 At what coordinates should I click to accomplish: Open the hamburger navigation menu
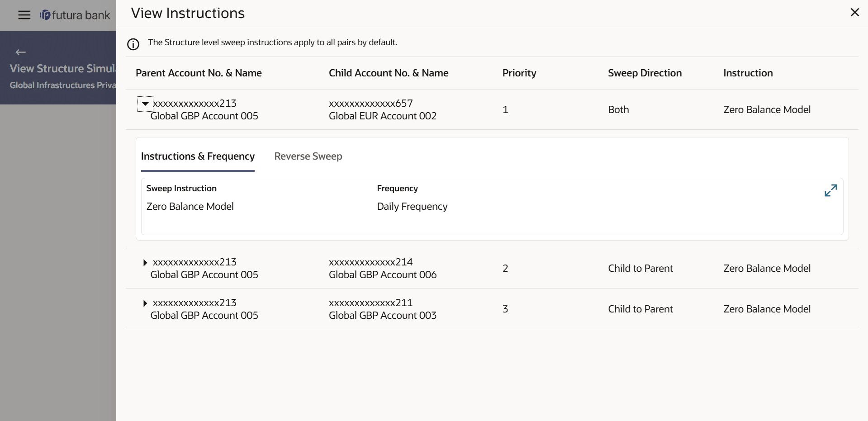(24, 15)
